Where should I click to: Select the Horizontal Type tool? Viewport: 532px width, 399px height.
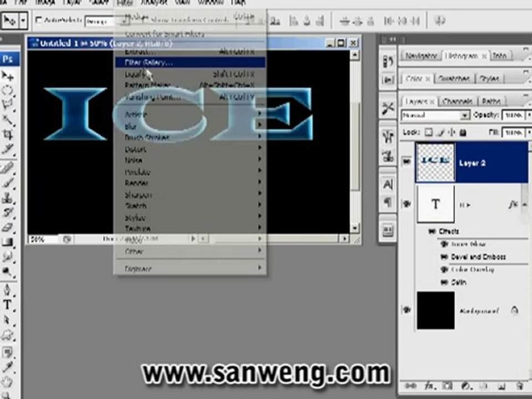pos(7,305)
